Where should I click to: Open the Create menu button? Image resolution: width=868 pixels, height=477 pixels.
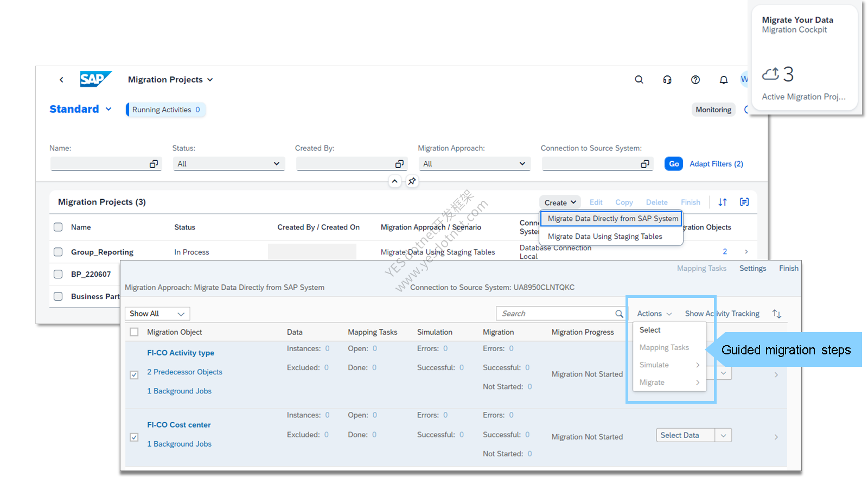[x=560, y=202]
